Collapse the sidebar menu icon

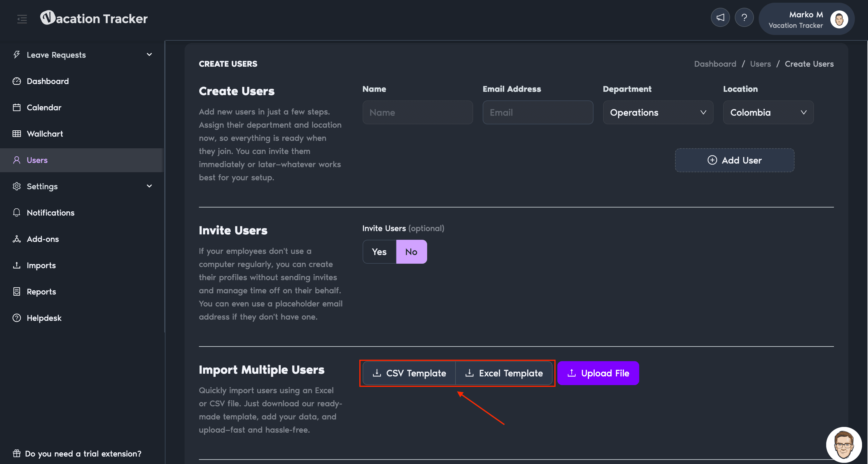coord(22,19)
